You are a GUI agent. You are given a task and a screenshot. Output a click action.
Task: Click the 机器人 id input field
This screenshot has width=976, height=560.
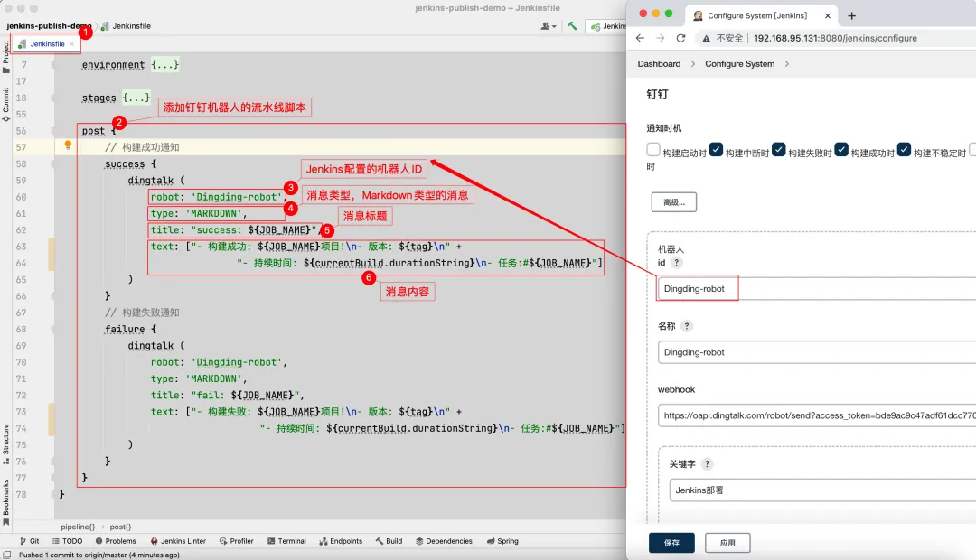point(817,289)
